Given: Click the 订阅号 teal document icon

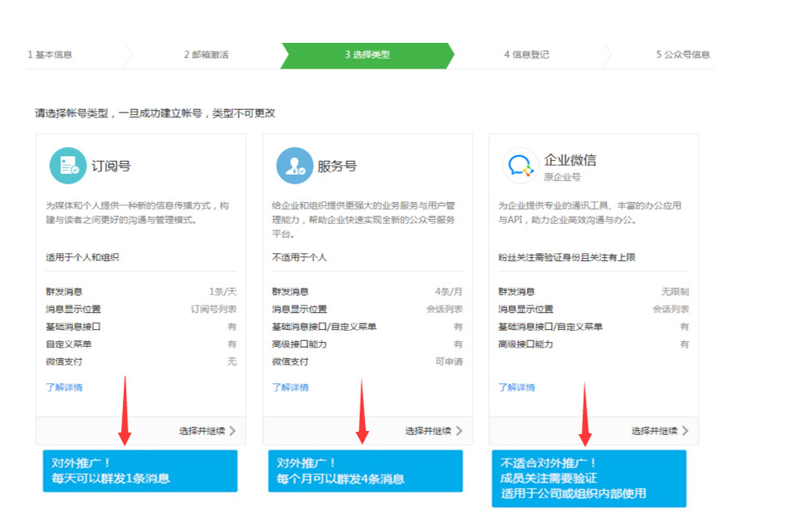Looking at the screenshot, I should coord(68,166).
